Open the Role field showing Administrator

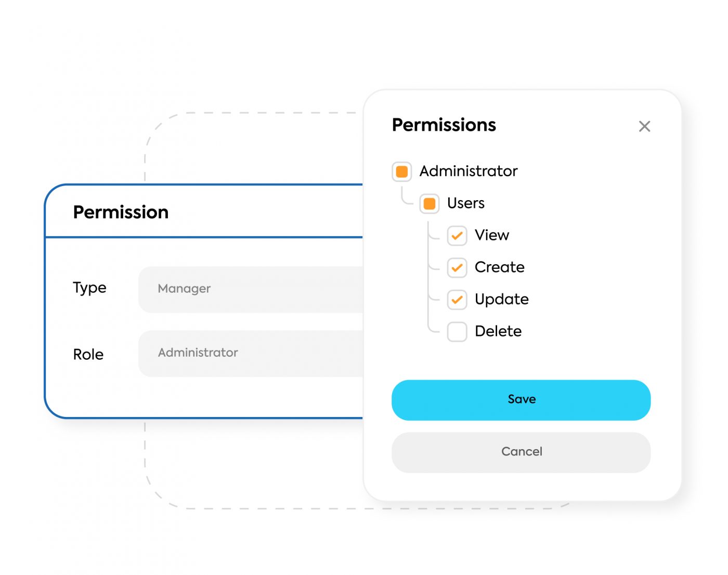[251, 353]
